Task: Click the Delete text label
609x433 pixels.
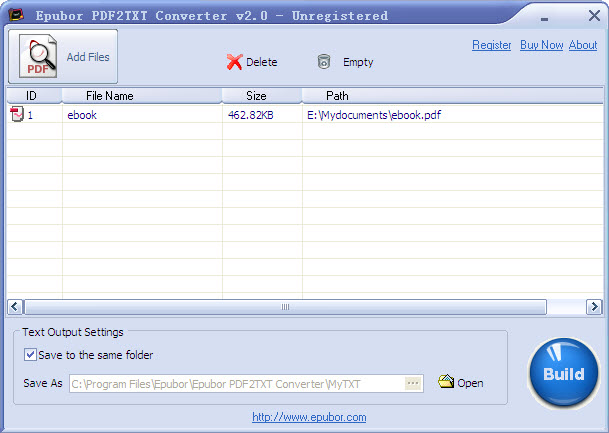Action: click(x=262, y=62)
